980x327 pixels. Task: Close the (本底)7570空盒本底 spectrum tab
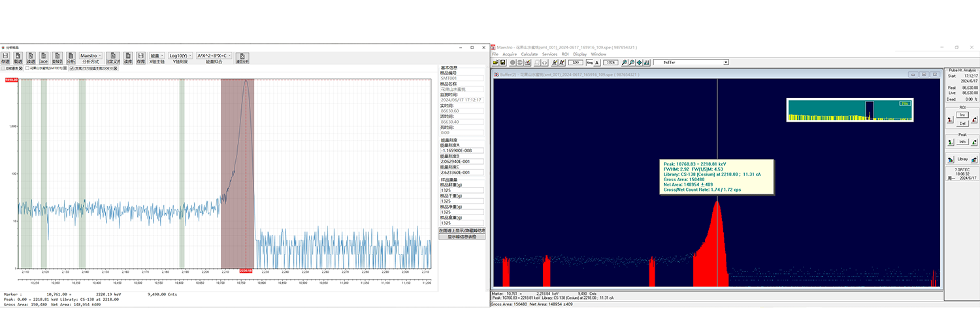point(115,69)
